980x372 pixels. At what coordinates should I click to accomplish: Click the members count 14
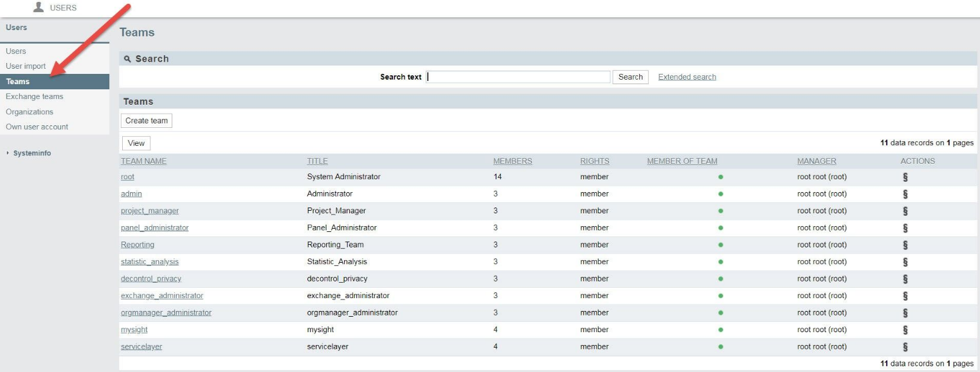click(x=498, y=177)
